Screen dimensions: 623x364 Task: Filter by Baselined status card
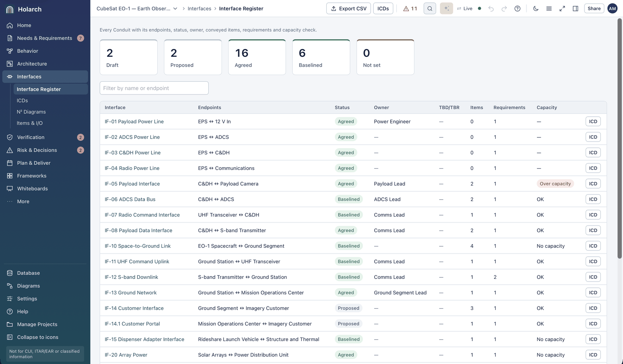(321, 57)
